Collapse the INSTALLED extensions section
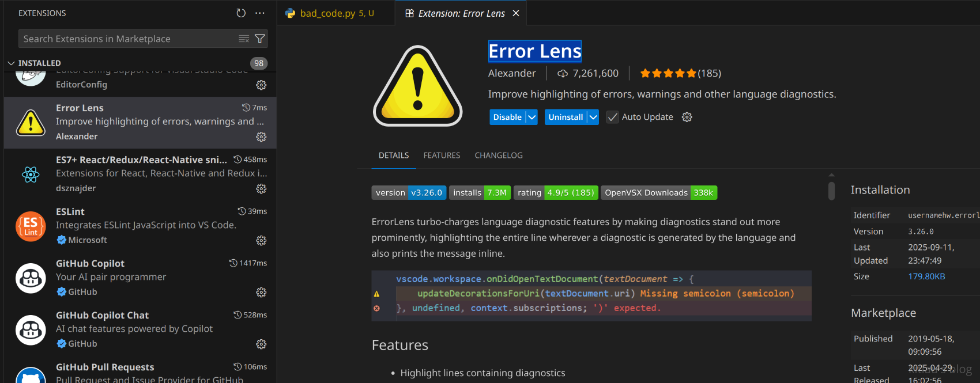Screen dimensions: 980x383 tap(12, 63)
